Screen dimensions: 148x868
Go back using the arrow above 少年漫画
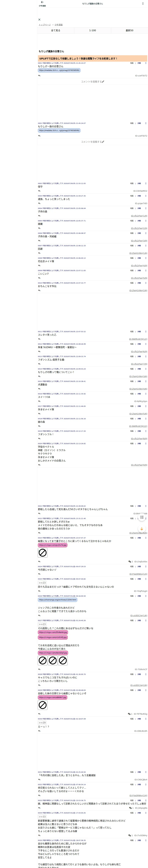click(x=42, y=2)
